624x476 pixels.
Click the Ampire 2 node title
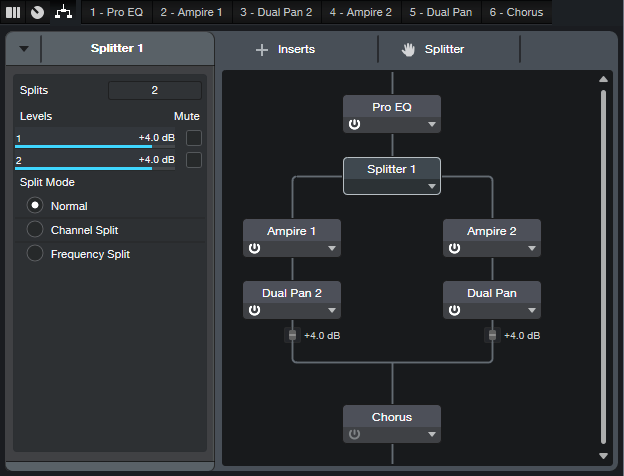(x=491, y=231)
